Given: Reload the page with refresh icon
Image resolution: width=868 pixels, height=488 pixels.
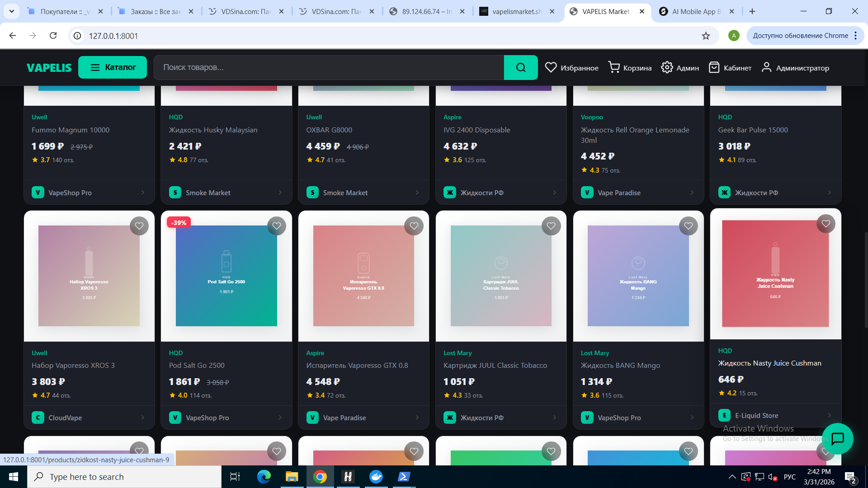Looking at the screenshot, I should coord(53,36).
